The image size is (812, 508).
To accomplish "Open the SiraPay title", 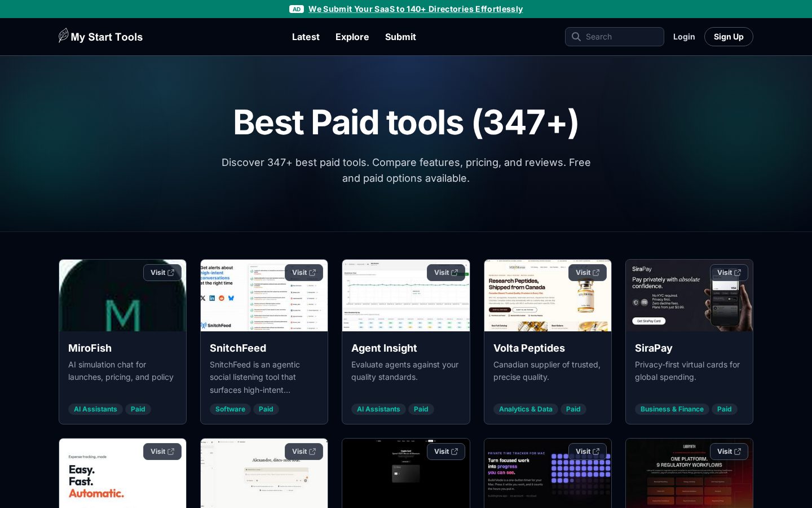I will 654,348.
